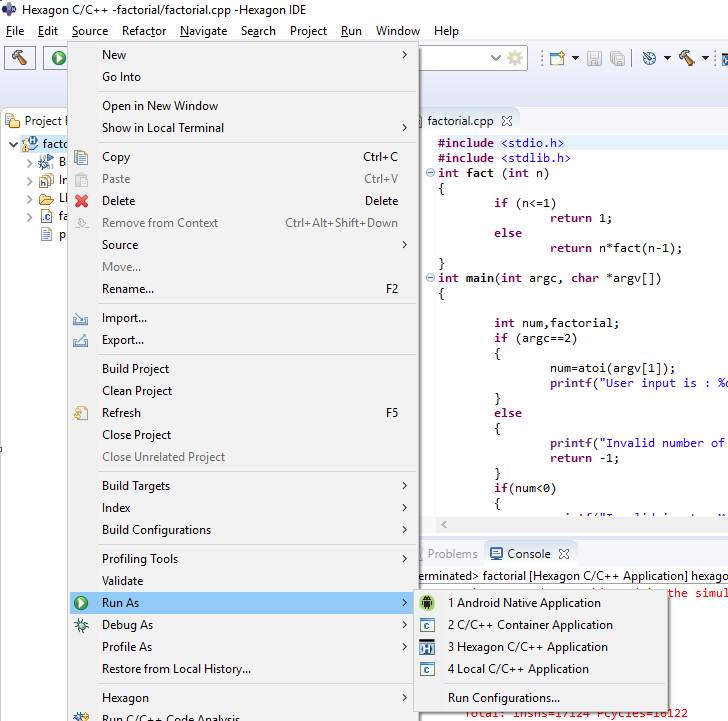Open the Profiling Tools submenu
This screenshot has height=721, width=728.
(244, 559)
